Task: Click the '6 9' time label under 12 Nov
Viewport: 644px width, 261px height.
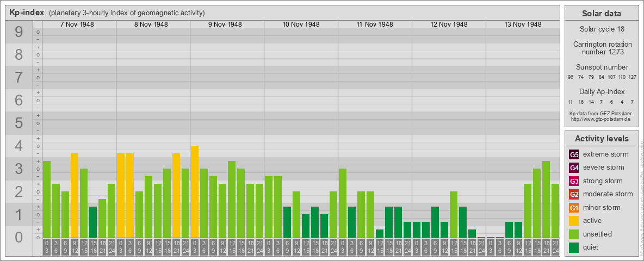Action: pos(435,247)
